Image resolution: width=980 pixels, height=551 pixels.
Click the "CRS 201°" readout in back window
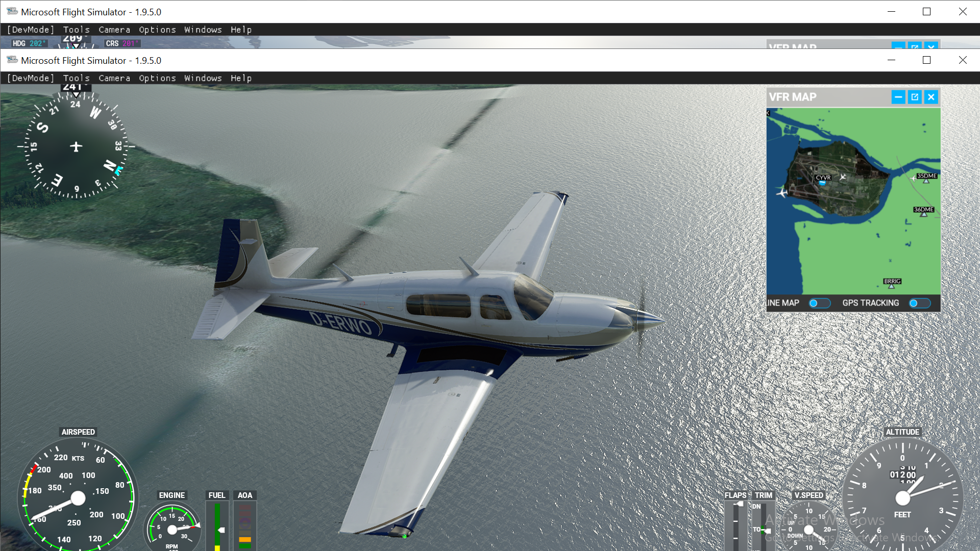[x=122, y=43]
